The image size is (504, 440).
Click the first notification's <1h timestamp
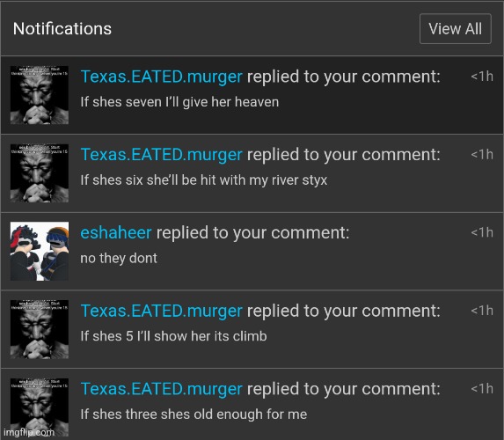click(x=482, y=77)
